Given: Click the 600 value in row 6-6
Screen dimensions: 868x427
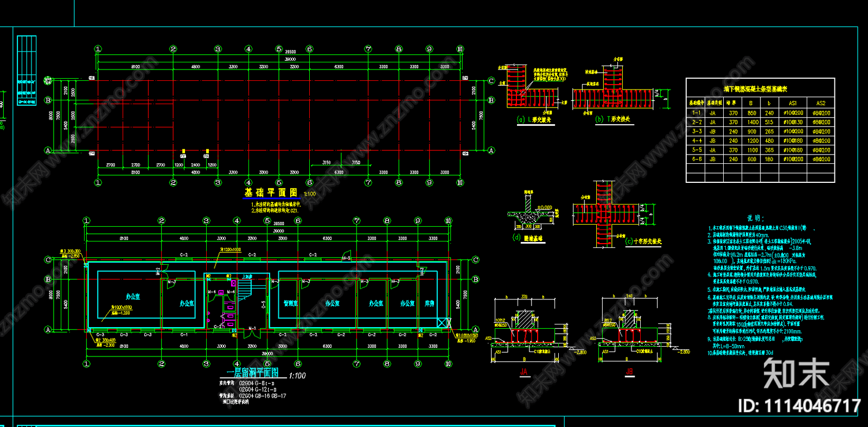Looking at the screenshot, I should 752,159.
